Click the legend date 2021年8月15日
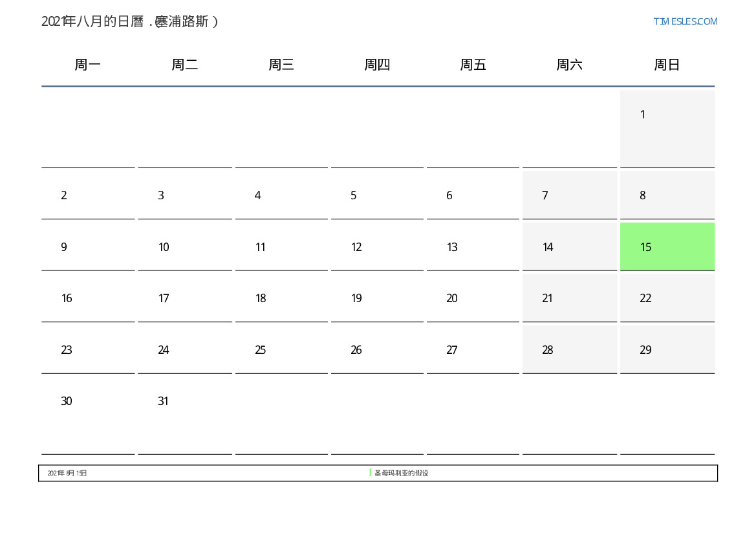The width and height of the screenshot is (756, 535). point(67,474)
